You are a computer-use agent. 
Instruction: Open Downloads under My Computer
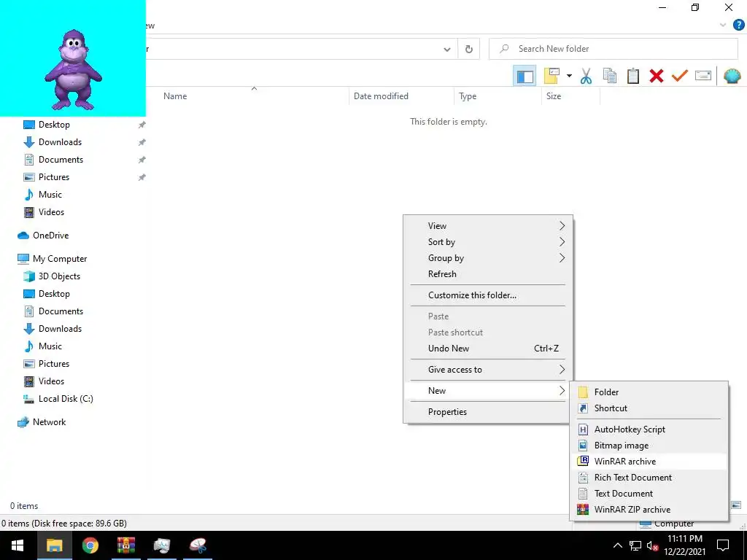[x=60, y=329]
